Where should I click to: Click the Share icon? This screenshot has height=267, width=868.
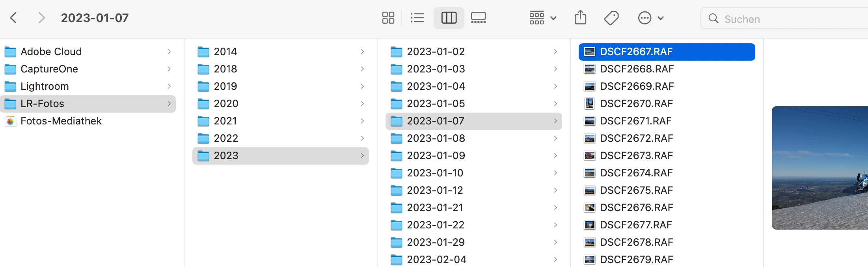[580, 18]
